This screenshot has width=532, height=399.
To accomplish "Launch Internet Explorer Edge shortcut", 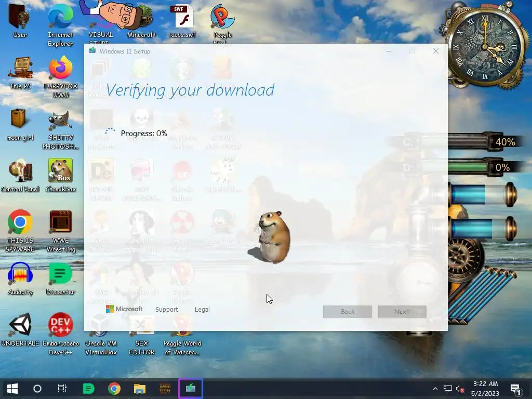I will pyautogui.click(x=60, y=24).
